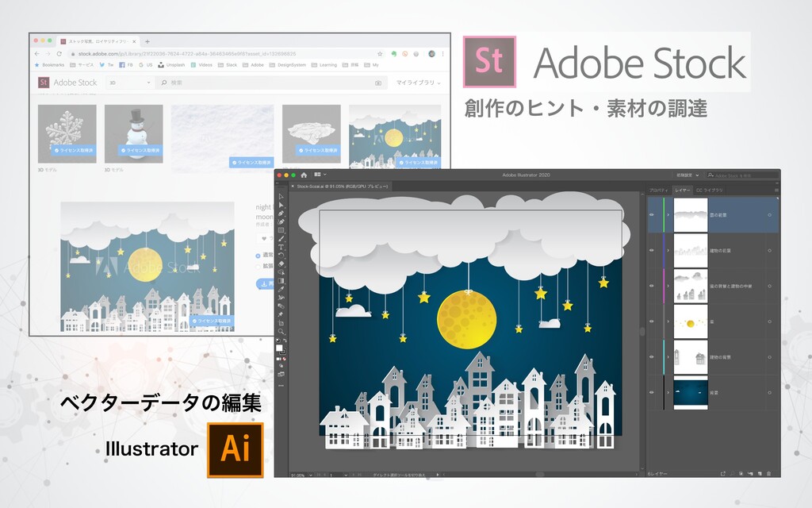Select the second radio option beside stock preview
Screen dimensions: 812x508
258,267
